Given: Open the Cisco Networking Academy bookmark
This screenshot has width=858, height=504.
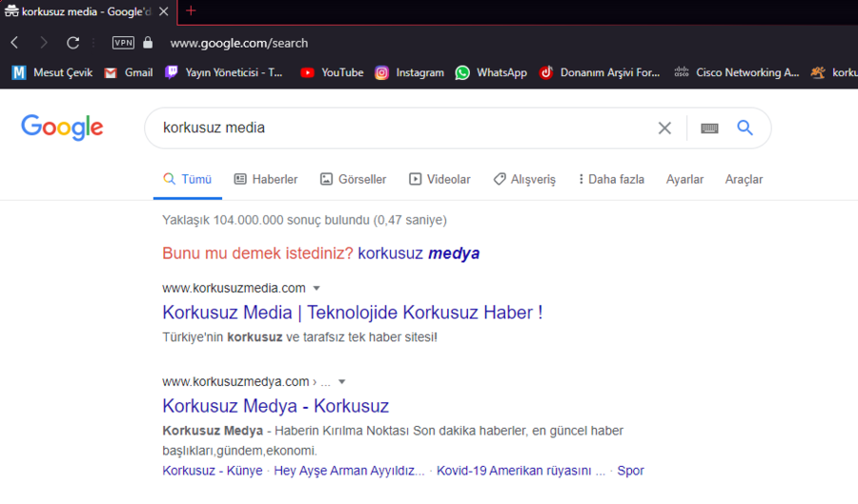Looking at the screenshot, I should pyautogui.click(x=737, y=72).
